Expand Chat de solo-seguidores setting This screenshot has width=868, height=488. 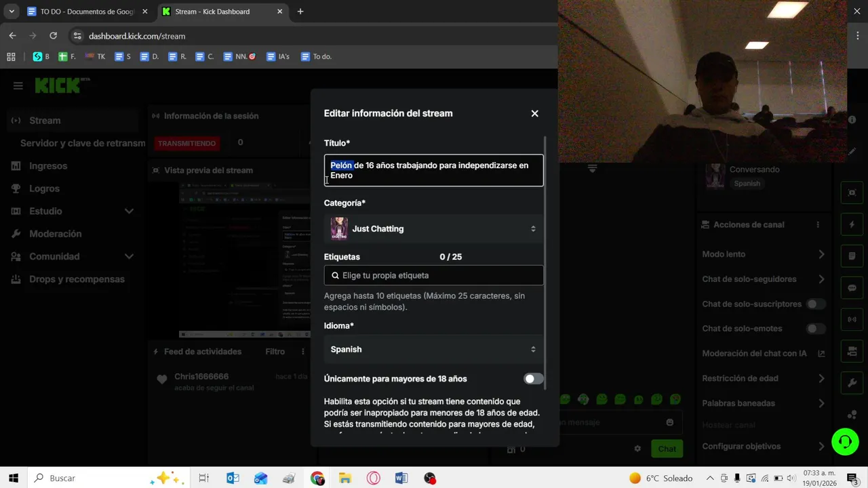tap(764, 279)
